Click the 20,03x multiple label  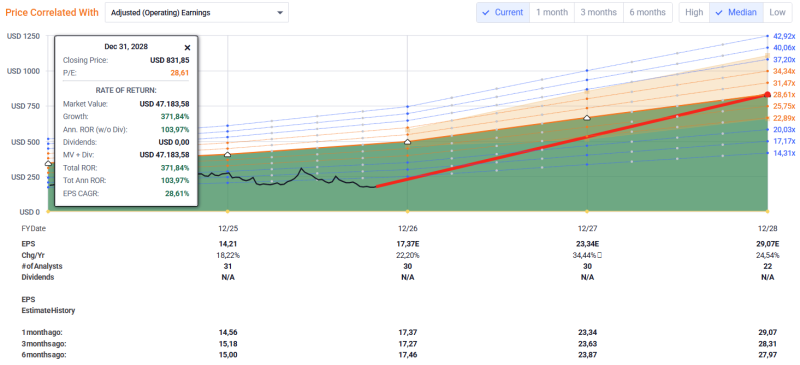[784, 129]
